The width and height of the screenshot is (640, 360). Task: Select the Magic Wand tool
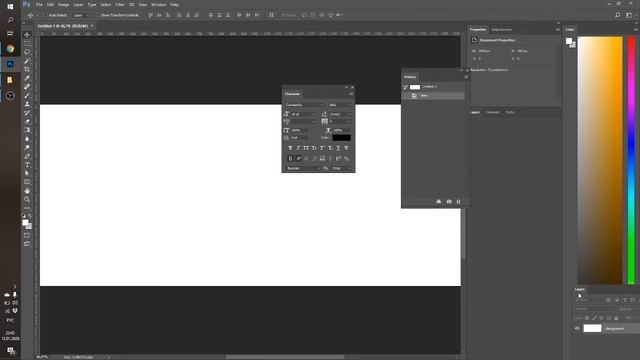[27, 61]
